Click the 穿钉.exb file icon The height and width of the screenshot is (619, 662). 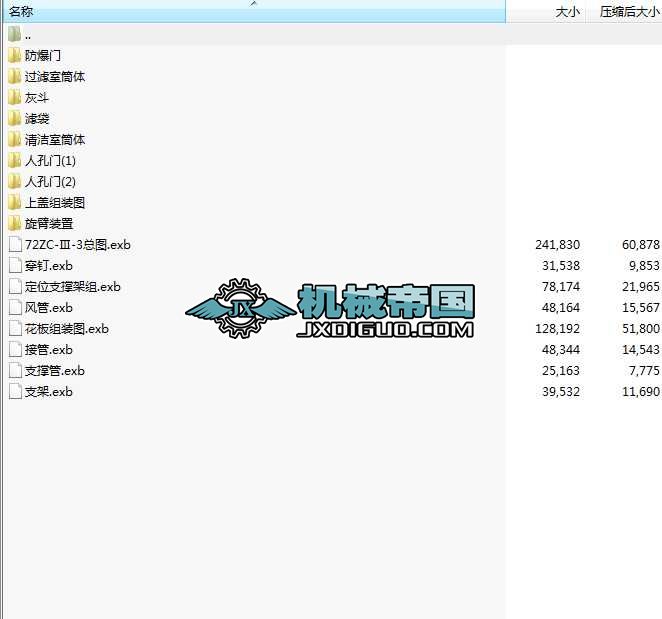[15, 266]
